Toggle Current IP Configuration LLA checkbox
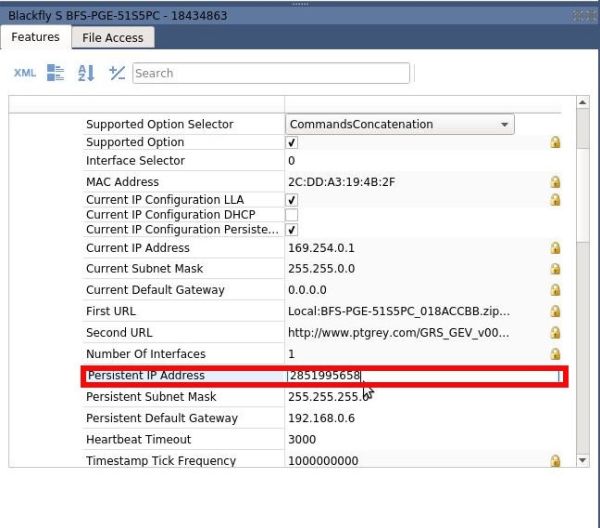The width and height of the screenshot is (600, 528). pos(292,200)
